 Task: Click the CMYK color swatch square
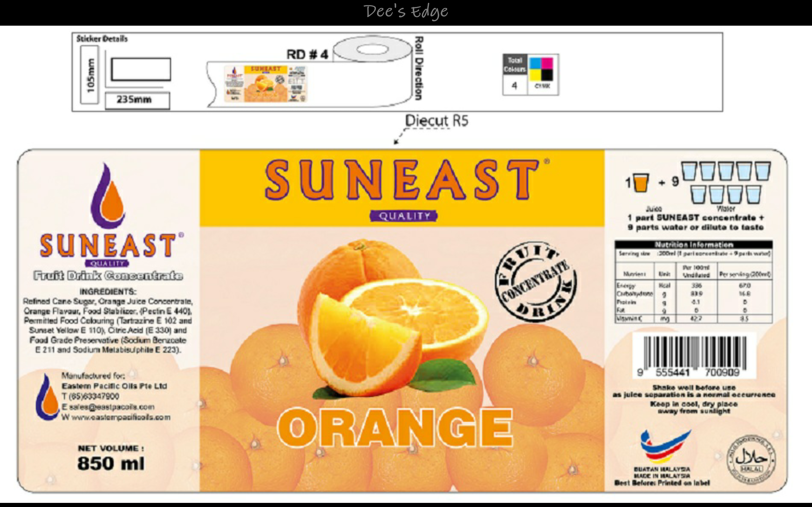pyautogui.click(x=541, y=69)
